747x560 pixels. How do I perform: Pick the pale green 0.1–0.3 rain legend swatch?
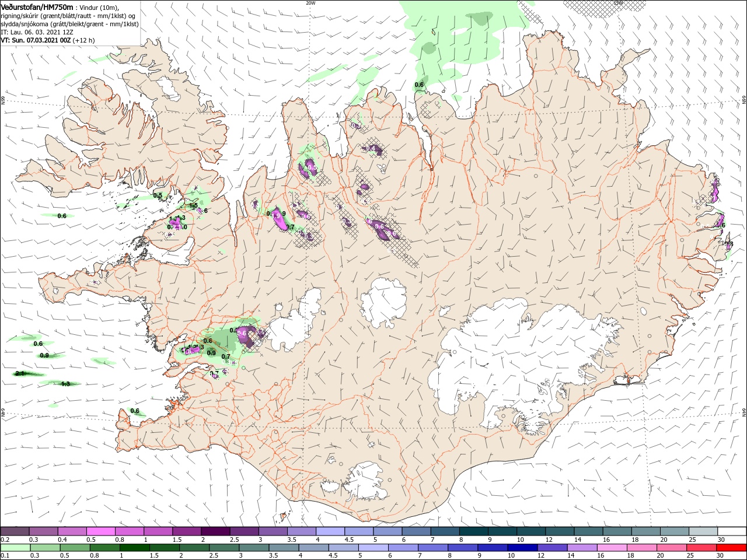[15, 548]
